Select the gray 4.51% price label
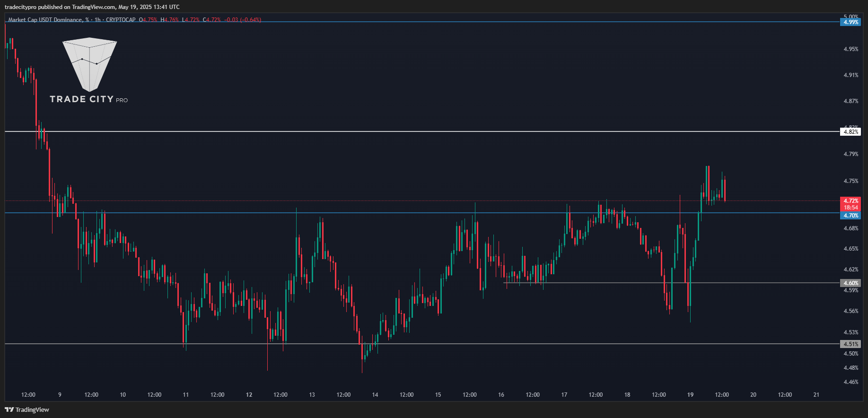 pyautogui.click(x=850, y=344)
